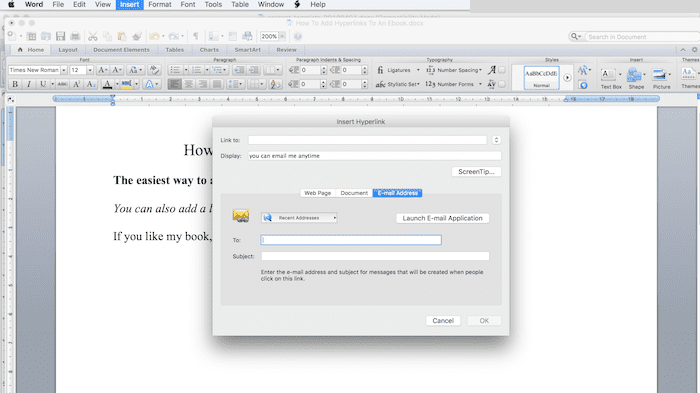Click the Bold formatting button
700x393 pixels.
15,84
